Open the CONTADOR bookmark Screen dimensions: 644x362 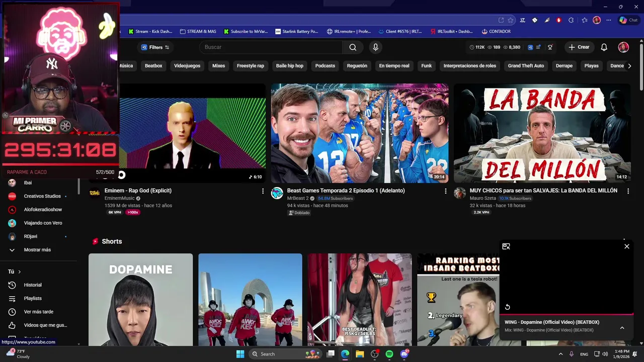tap(496, 31)
